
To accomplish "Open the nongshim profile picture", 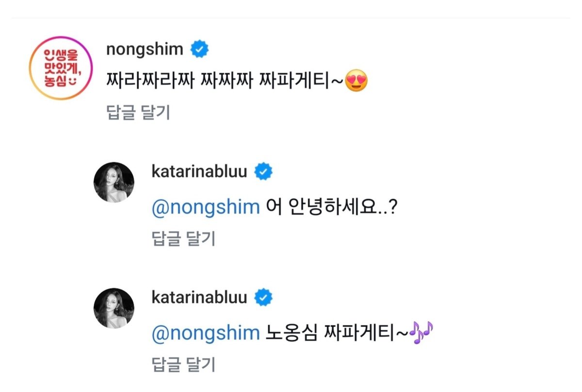I will pos(60,67).
